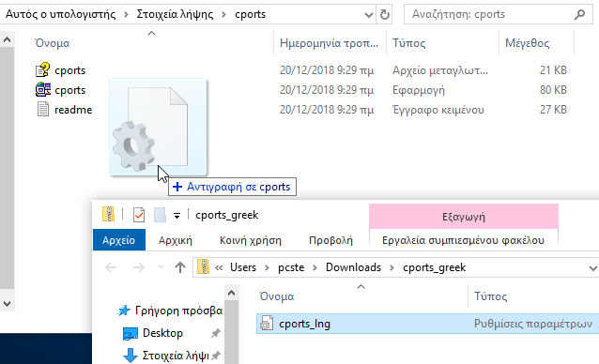Open recent locations dropdown in cports_greek
This screenshot has width=599, height=364.
(x=161, y=267)
